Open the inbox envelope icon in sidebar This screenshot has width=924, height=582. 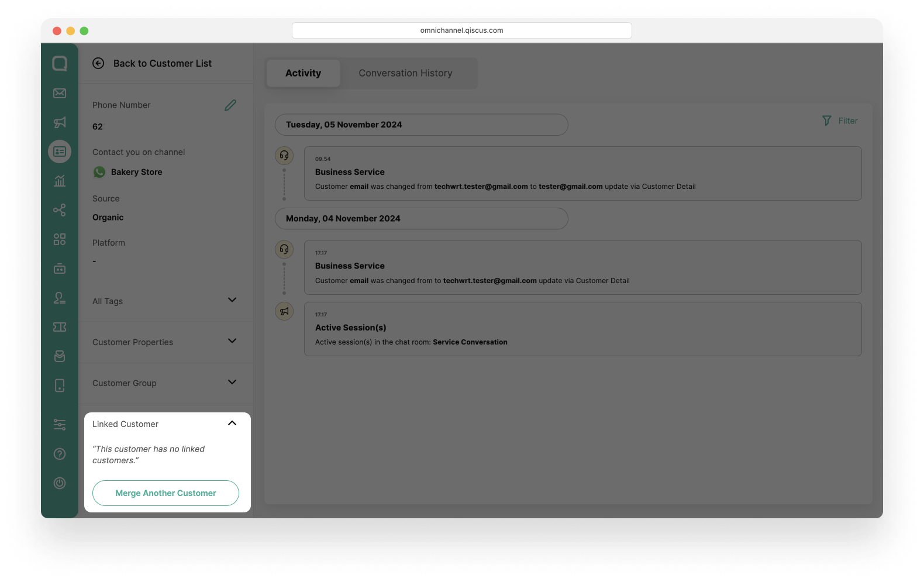click(x=60, y=93)
